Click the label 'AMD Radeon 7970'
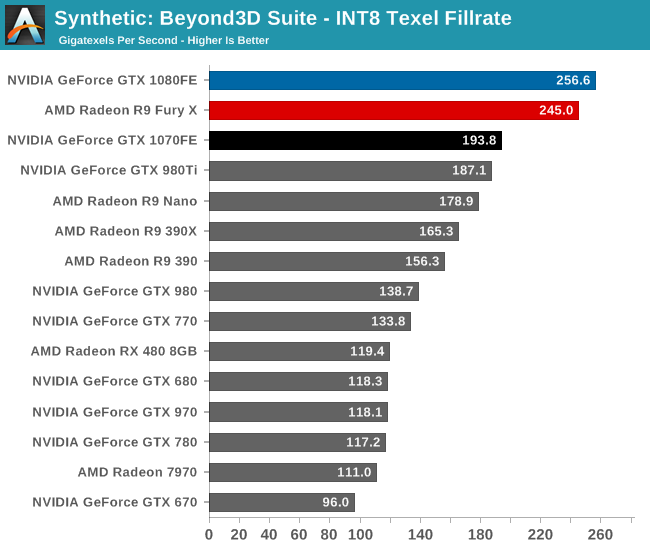Viewport: 650px width, 550px height. click(x=137, y=472)
